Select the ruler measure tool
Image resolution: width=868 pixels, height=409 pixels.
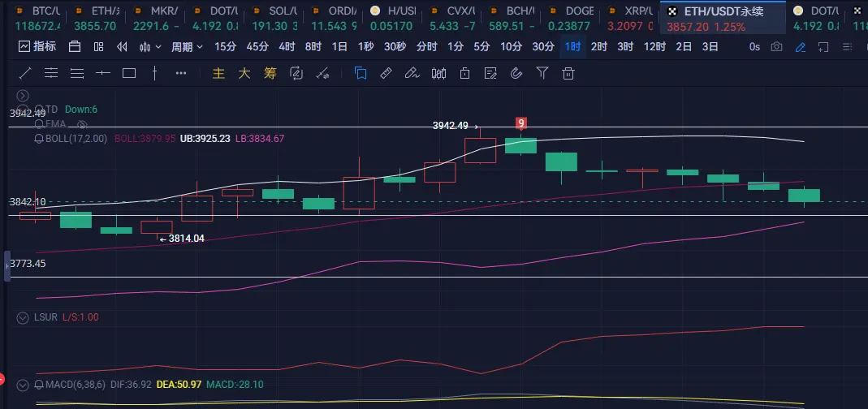pyautogui.click(x=386, y=73)
